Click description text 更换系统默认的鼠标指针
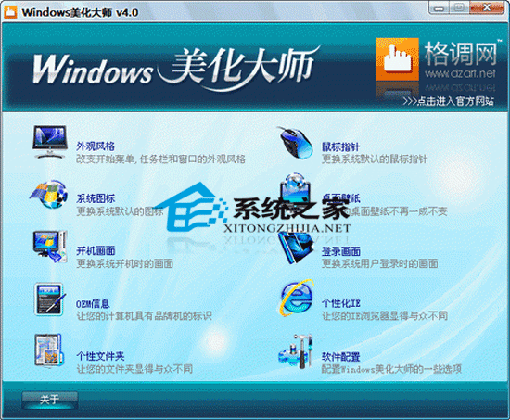Screen dimensions: 510x420 point(375,159)
